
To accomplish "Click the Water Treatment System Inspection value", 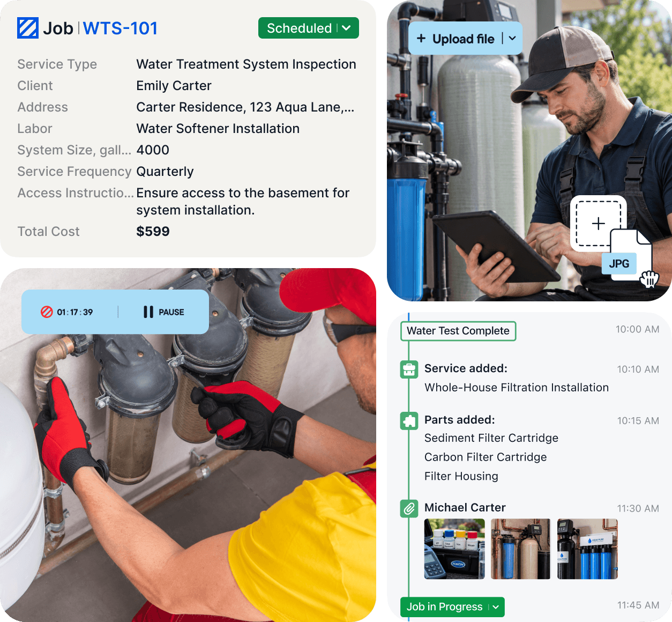I will (x=247, y=64).
